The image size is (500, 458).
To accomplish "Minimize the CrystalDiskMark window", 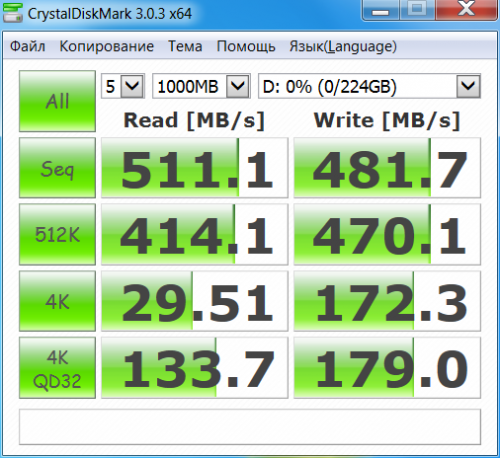I will pos(380,9).
